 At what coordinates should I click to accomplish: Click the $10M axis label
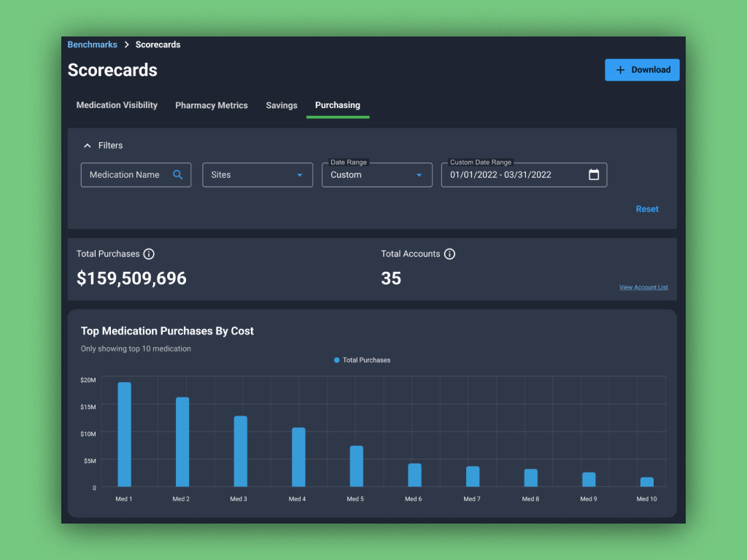[88, 434]
